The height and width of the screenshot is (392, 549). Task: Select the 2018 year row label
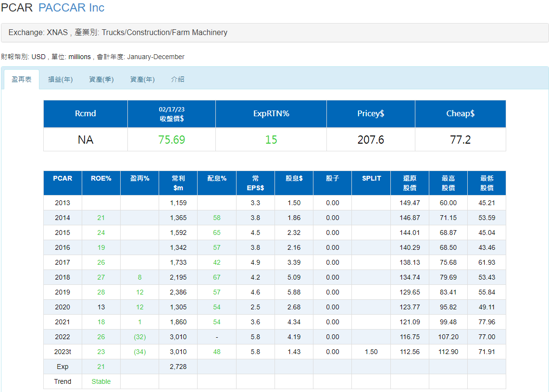click(x=62, y=277)
